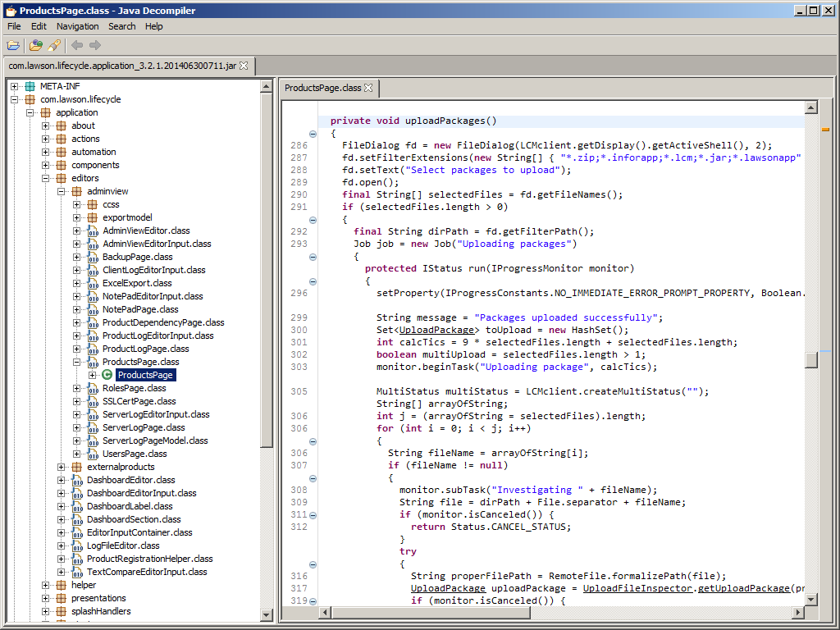Click the Open File toolbar icon
This screenshot has width=840, height=630.
tap(13, 45)
